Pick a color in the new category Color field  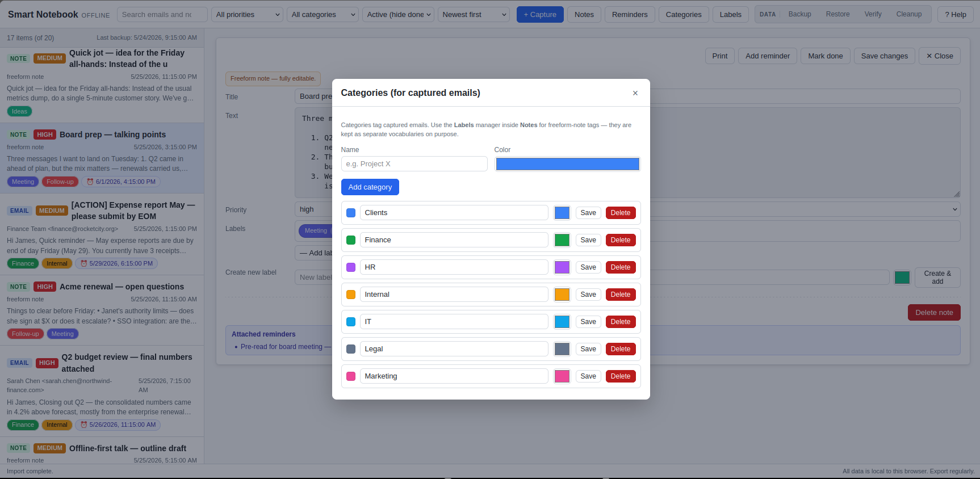(x=568, y=164)
